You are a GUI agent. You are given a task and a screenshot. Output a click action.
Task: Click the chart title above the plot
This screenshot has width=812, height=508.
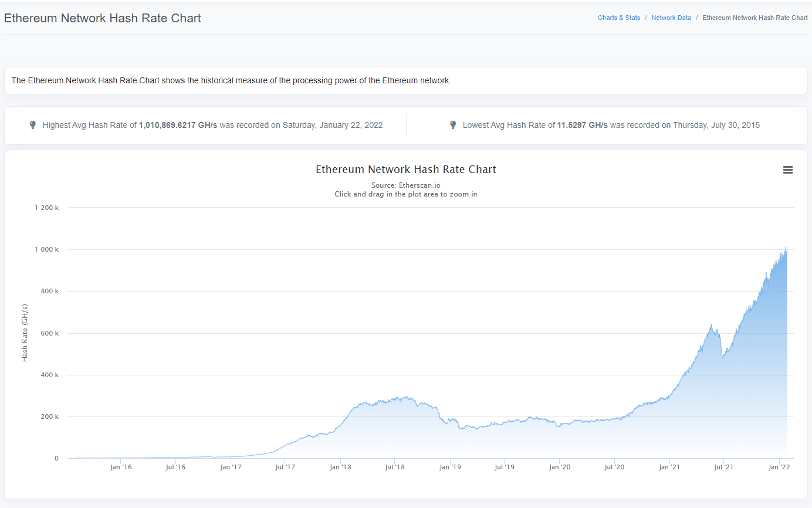pos(405,170)
